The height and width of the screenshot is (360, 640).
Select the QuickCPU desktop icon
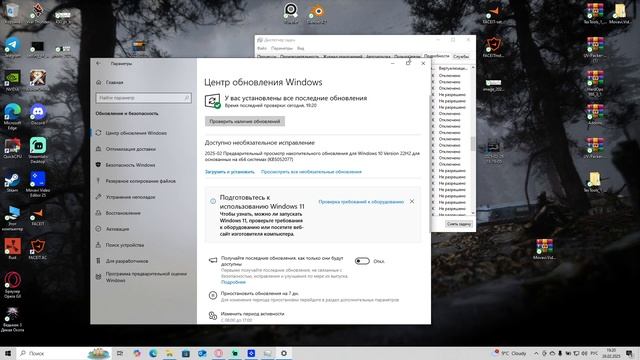coord(12,148)
